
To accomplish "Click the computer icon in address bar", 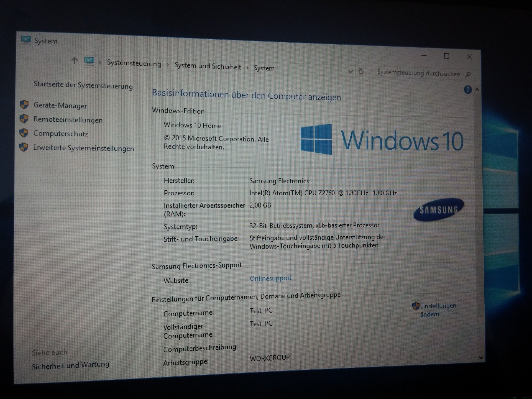I will (89, 61).
